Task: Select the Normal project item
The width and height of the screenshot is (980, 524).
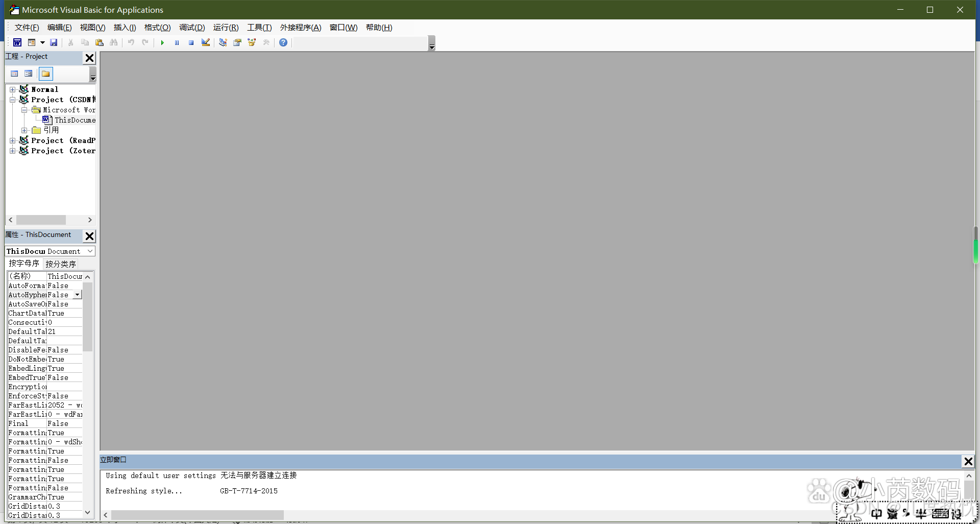Action: pyautogui.click(x=44, y=89)
